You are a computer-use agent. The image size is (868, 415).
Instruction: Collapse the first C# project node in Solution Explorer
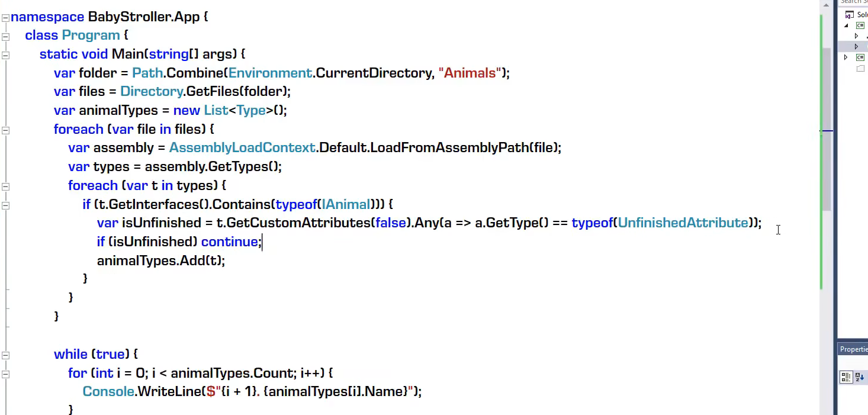[x=846, y=25]
